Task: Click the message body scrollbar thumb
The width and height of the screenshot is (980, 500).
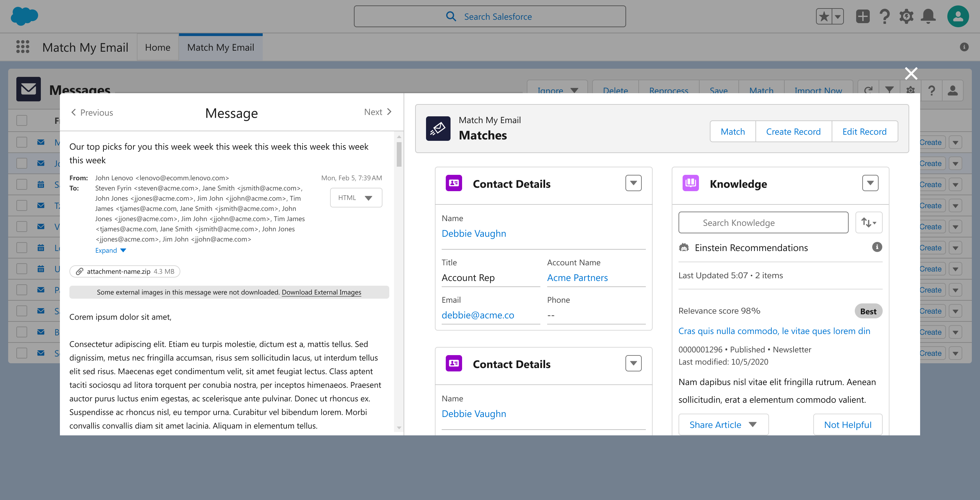Action: coord(399,154)
